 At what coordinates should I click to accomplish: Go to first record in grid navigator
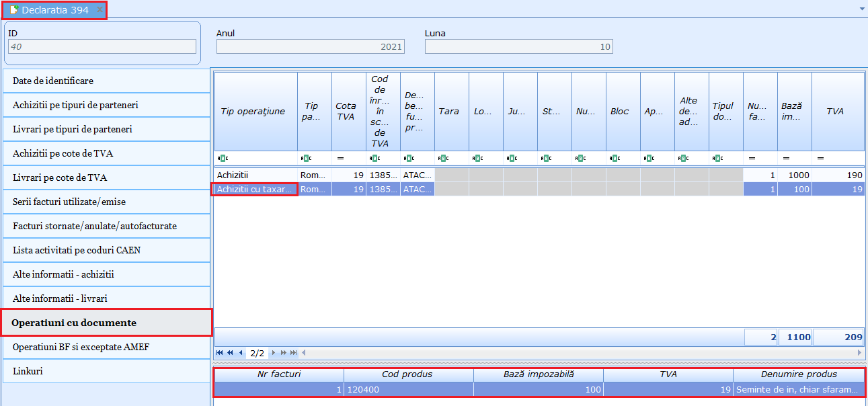click(x=220, y=352)
